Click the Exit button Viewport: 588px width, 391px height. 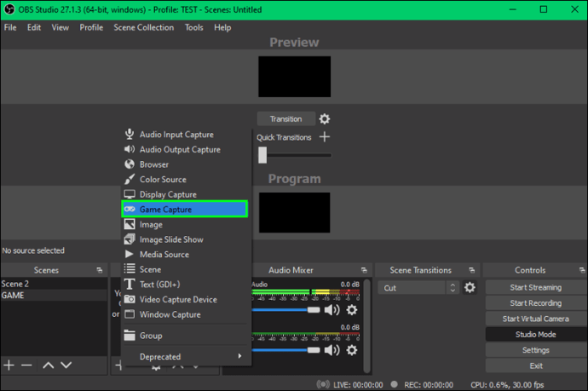[536, 366]
